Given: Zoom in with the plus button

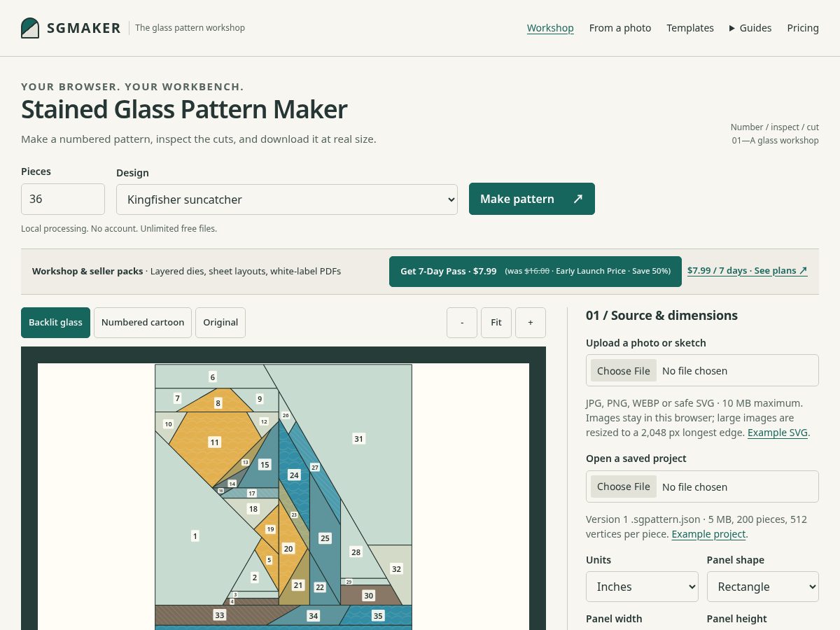Looking at the screenshot, I should (x=531, y=323).
